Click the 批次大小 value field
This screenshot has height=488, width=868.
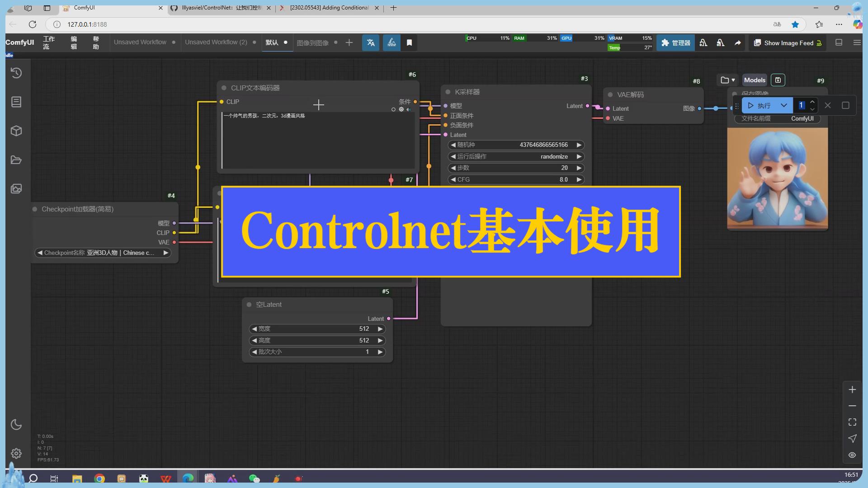tap(317, 352)
